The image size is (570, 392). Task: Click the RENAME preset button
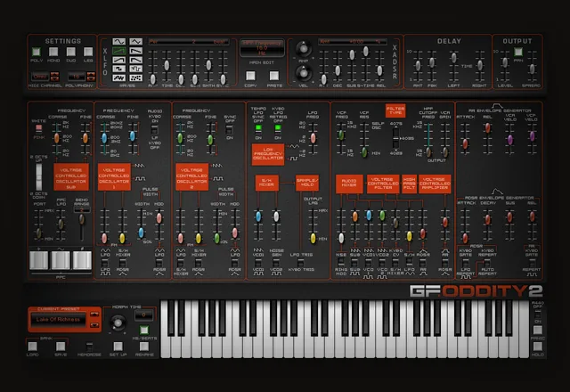(144, 347)
